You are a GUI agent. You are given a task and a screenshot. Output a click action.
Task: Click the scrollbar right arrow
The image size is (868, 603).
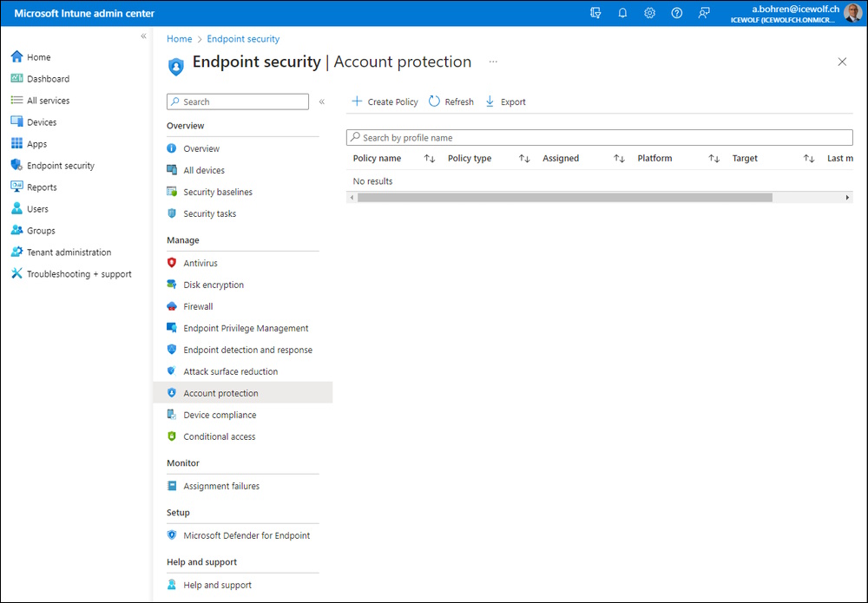pyautogui.click(x=847, y=198)
